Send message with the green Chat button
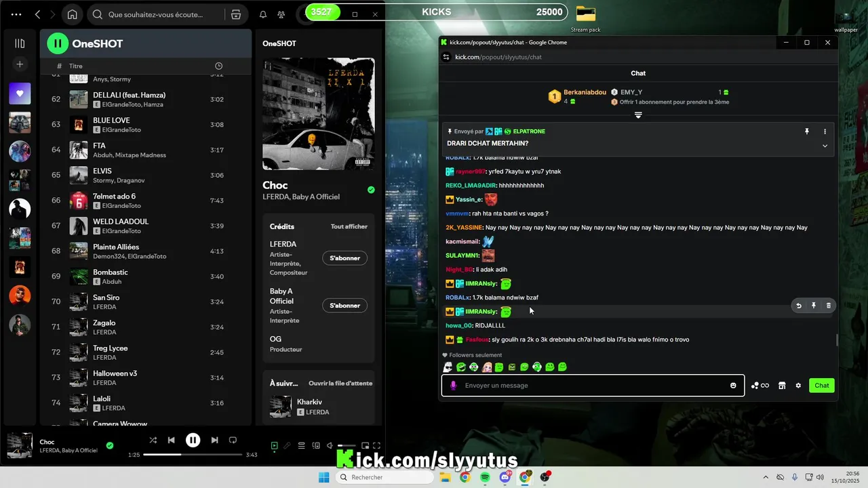The height and width of the screenshot is (488, 868). 822,386
